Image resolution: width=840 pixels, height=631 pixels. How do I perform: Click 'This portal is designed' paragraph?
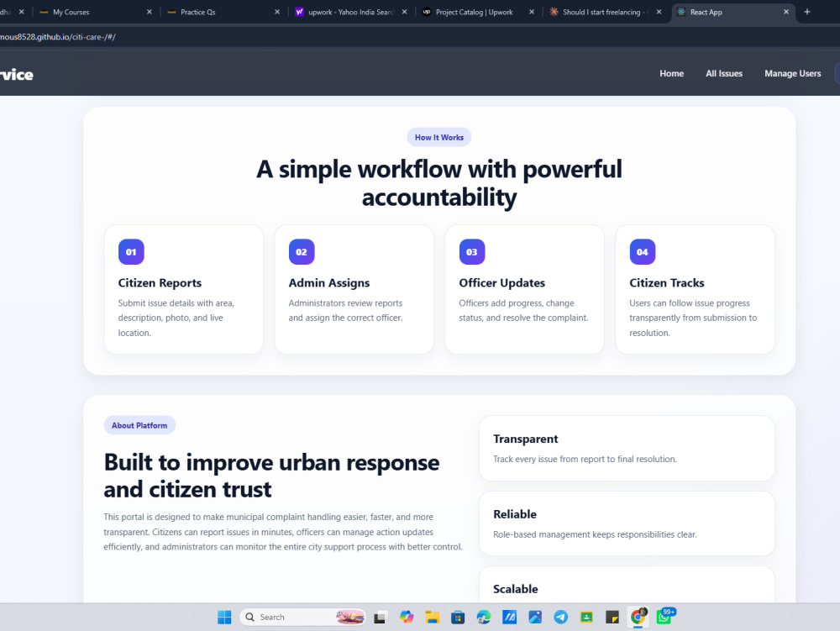point(283,532)
